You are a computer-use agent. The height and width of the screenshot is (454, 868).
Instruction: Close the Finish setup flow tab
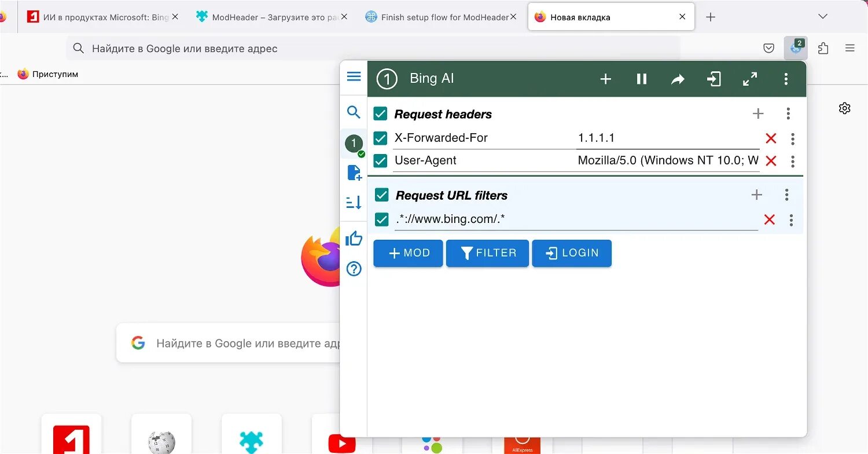pos(513,17)
